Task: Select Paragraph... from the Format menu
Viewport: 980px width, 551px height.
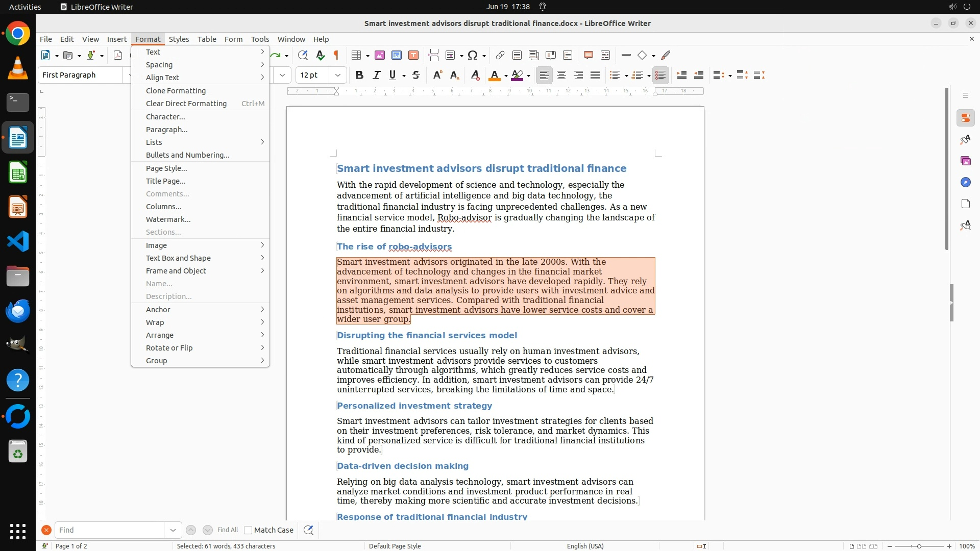Action: pyautogui.click(x=166, y=130)
